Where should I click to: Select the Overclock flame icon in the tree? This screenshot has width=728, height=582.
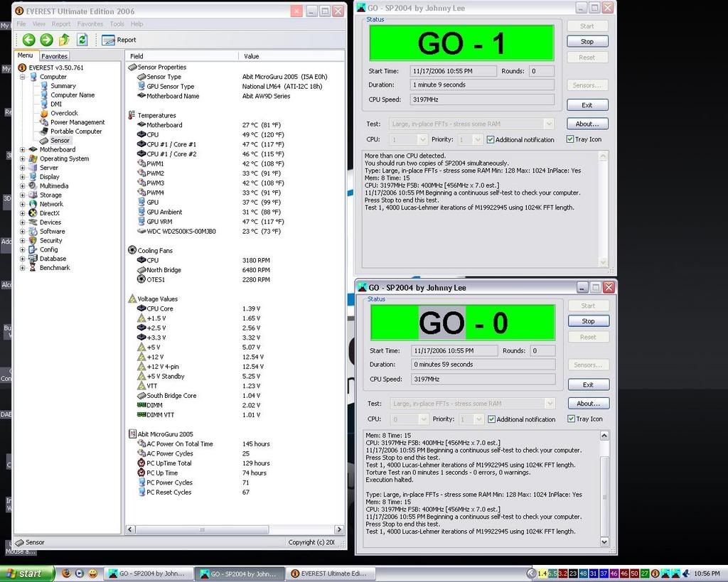(44, 113)
